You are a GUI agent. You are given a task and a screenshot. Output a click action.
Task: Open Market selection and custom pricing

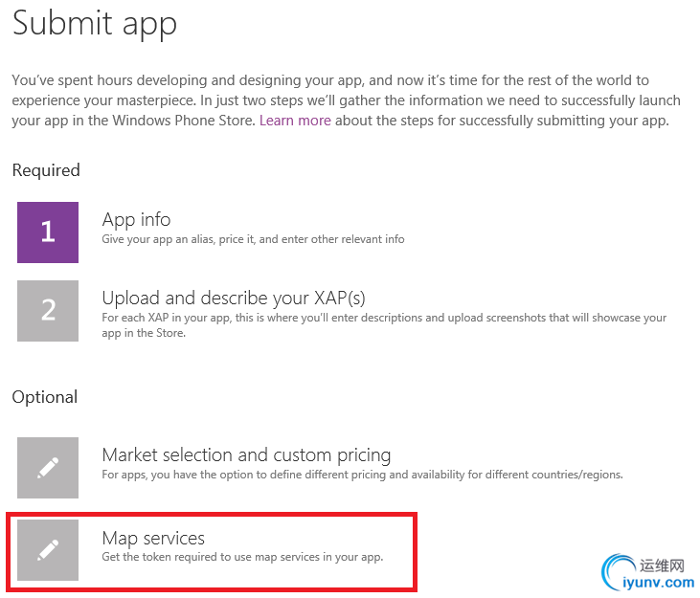pos(246,455)
